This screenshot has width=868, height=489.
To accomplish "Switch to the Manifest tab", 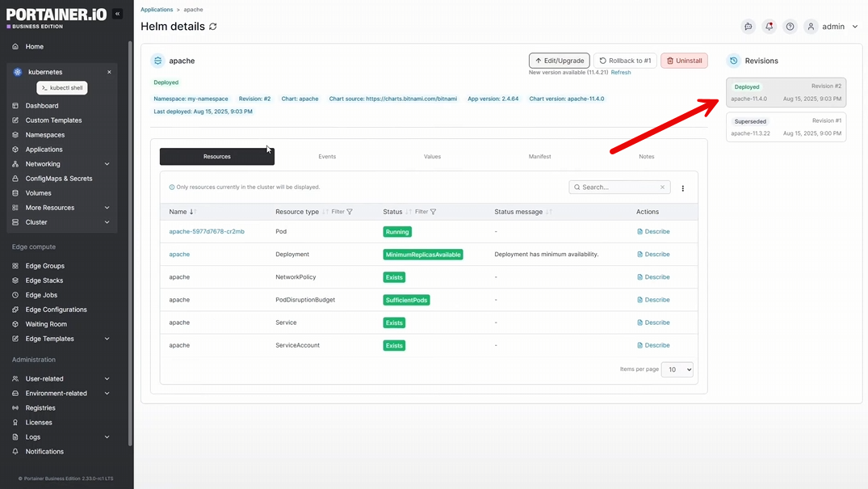I will point(539,156).
